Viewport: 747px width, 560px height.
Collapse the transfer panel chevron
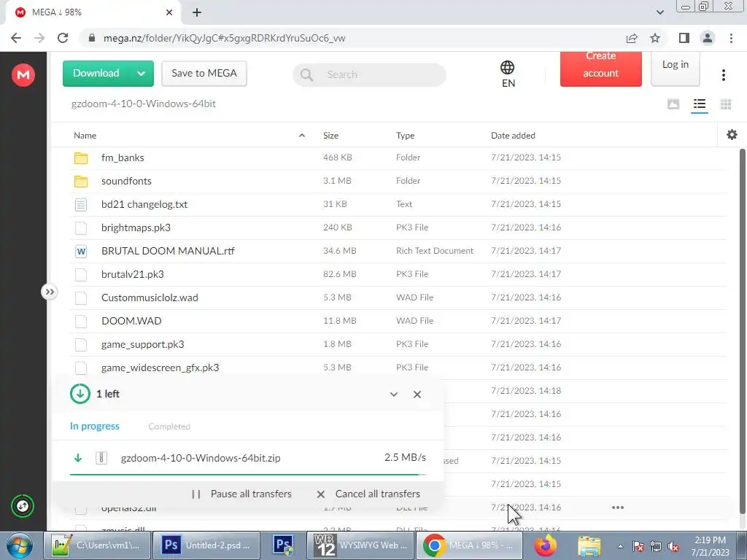pyautogui.click(x=393, y=394)
